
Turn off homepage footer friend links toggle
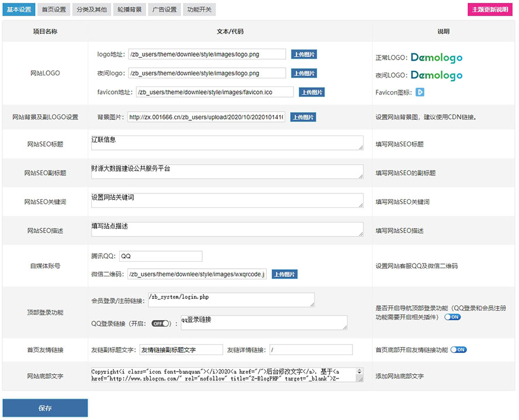pos(459,350)
